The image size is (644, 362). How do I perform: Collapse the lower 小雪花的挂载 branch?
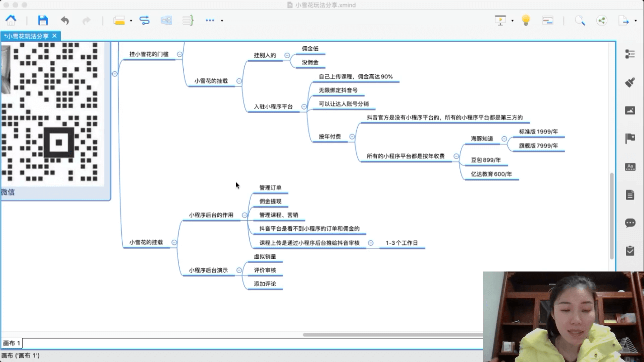174,242
